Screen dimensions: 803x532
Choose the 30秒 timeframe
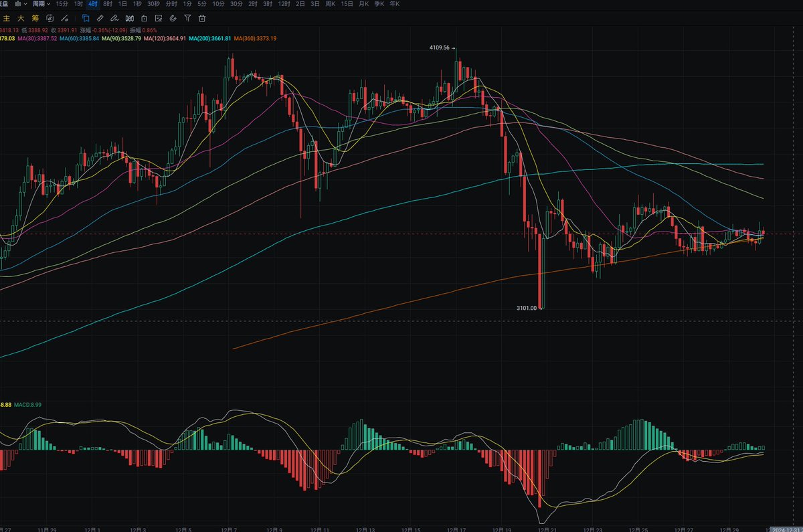(x=154, y=4)
